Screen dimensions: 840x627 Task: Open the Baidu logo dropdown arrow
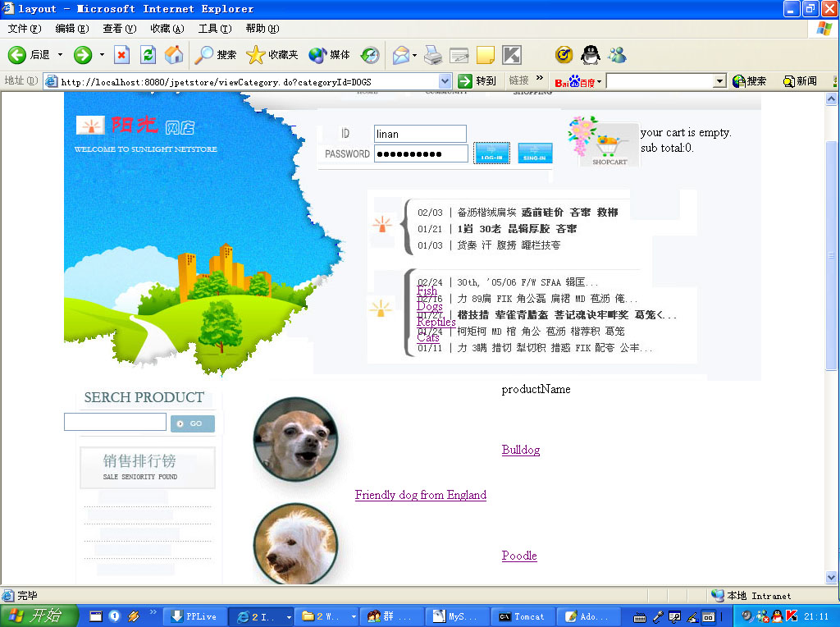(600, 82)
